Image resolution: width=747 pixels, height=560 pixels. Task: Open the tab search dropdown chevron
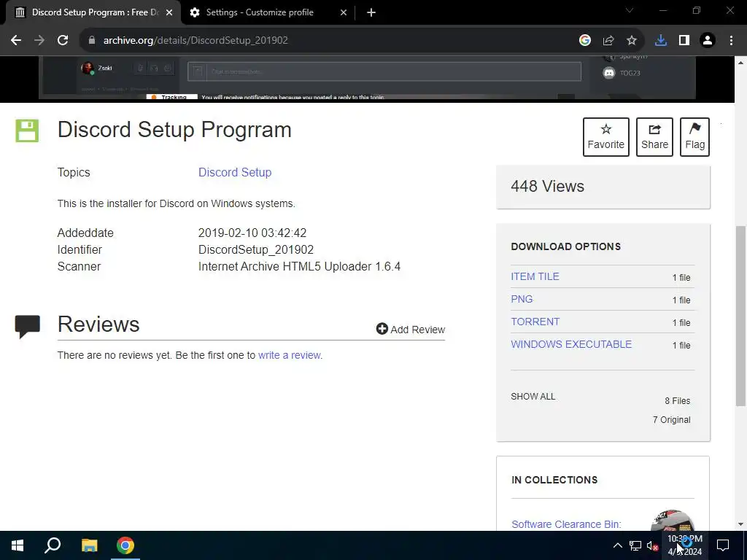[x=630, y=10]
